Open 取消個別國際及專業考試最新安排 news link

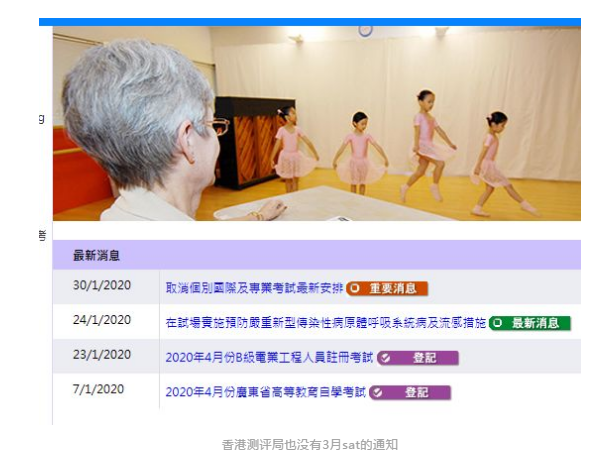coord(254,288)
